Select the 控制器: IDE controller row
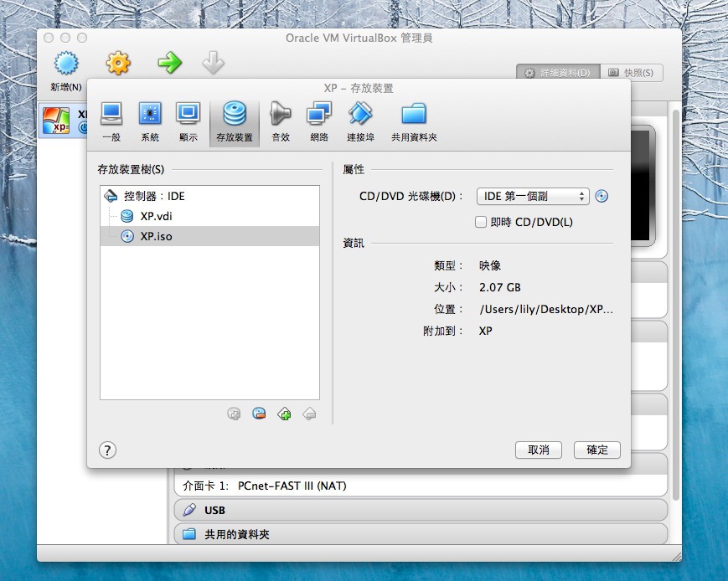This screenshot has width=728, height=581. 210,196
